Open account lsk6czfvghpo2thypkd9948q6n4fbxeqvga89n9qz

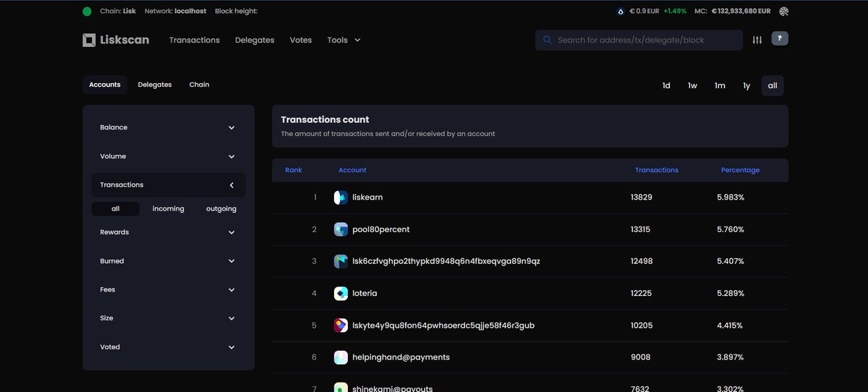click(x=446, y=261)
